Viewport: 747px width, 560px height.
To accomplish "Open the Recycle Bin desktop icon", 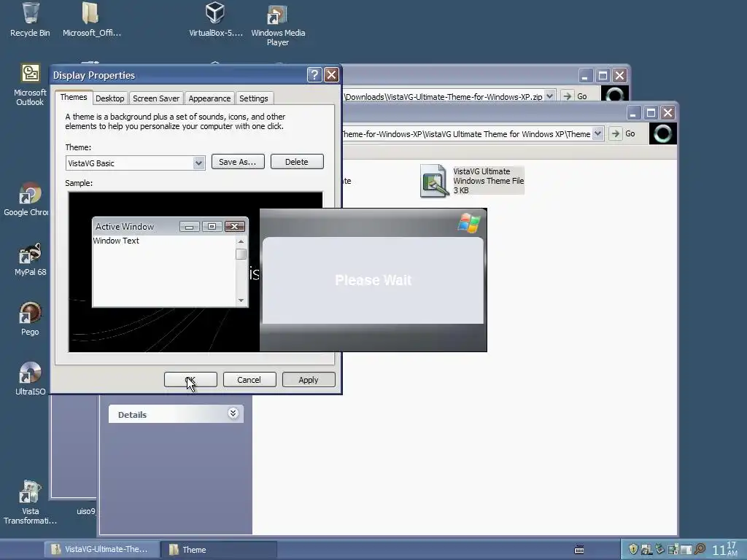I will pyautogui.click(x=30, y=19).
